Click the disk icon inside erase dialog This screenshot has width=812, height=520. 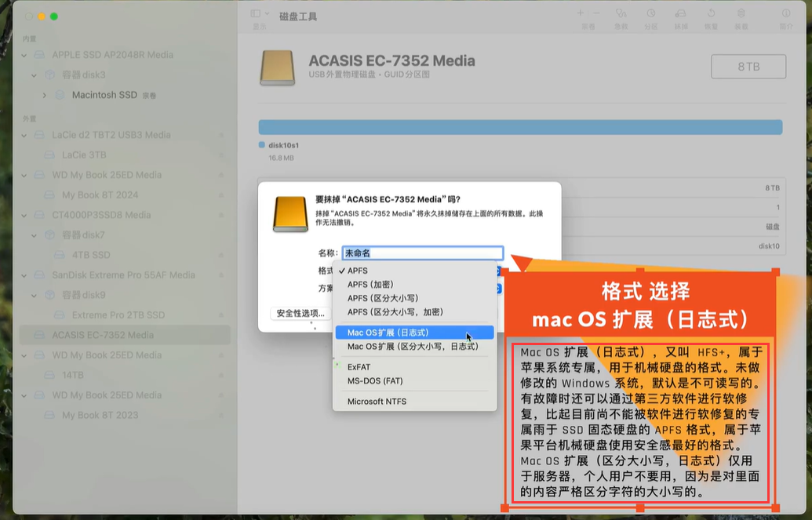[x=290, y=214]
